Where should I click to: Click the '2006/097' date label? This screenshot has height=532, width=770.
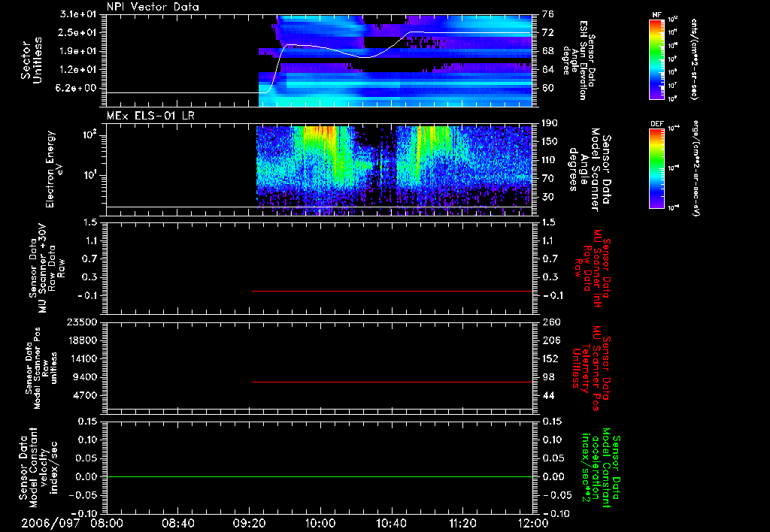tap(50, 523)
